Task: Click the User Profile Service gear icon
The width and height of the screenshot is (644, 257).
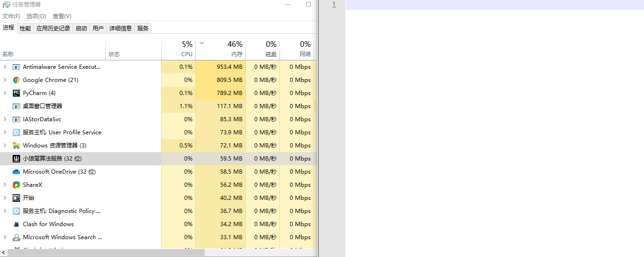Action: click(16, 132)
